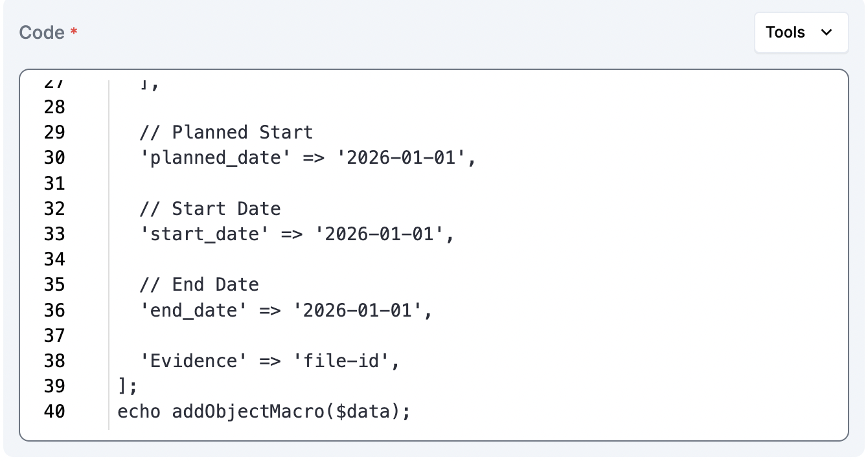Click the '// Start Date' comment
The width and height of the screenshot is (868, 461).
click(x=210, y=208)
